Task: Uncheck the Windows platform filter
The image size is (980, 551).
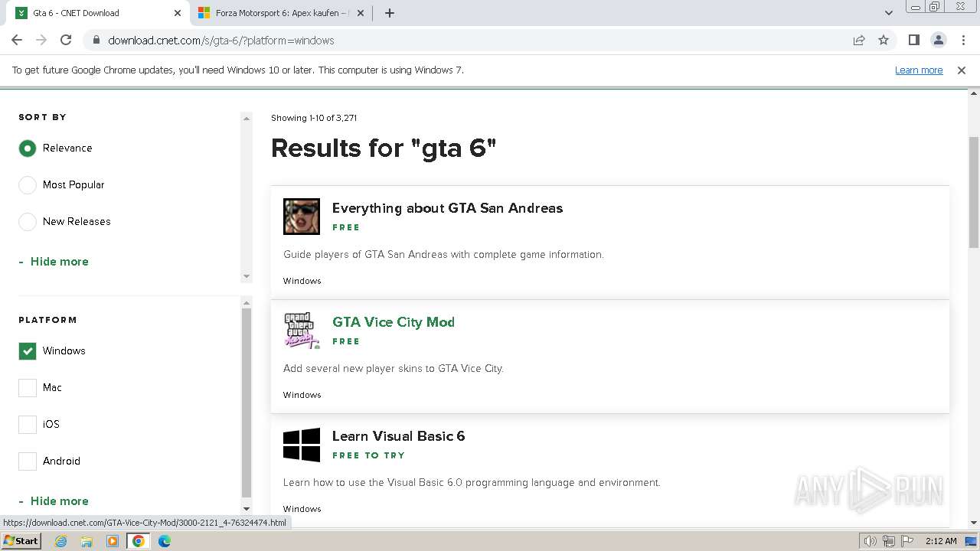Action: point(28,350)
